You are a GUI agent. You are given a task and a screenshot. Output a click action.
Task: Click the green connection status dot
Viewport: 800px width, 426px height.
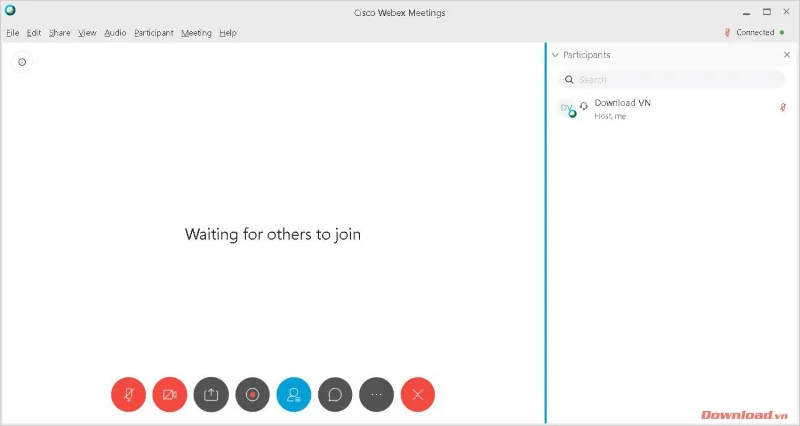[782, 33]
